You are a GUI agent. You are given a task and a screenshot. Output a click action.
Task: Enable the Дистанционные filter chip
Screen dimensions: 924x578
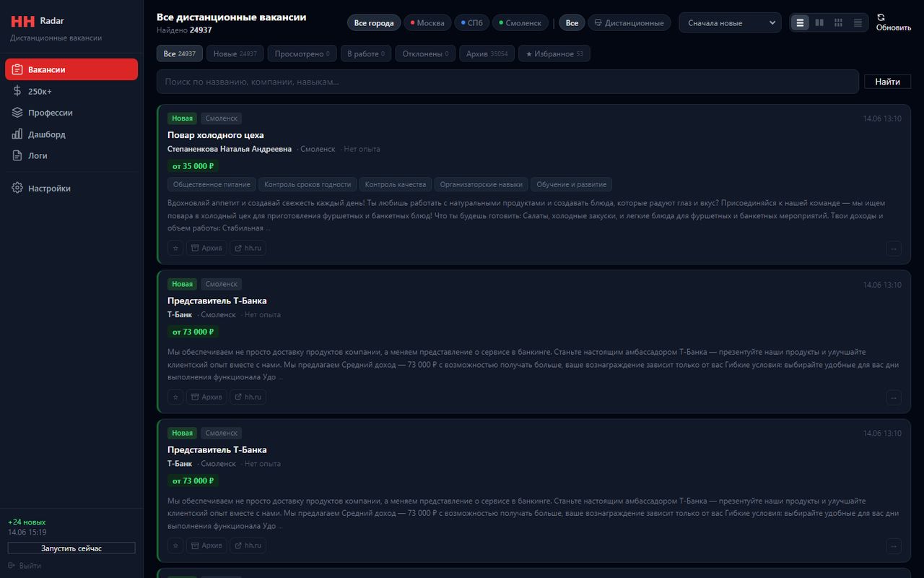(x=629, y=23)
